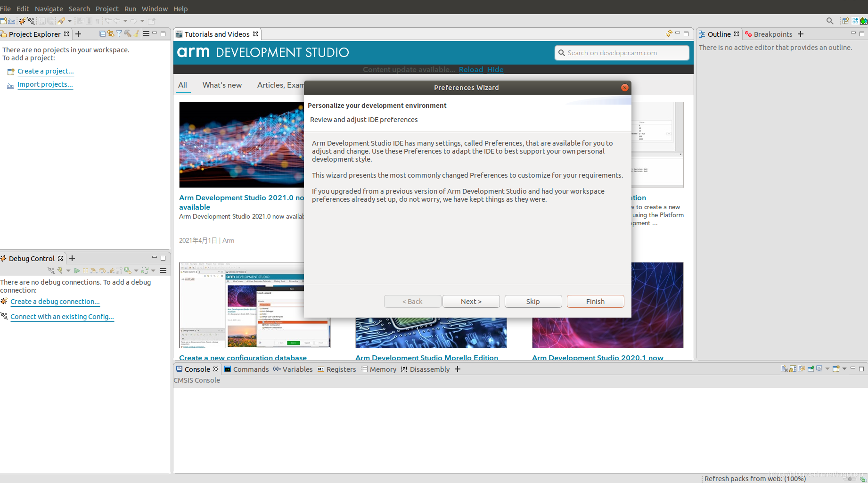Open the File menu
Viewport: 868px width, 483px height.
pyautogui.click(x=5, y=8)
